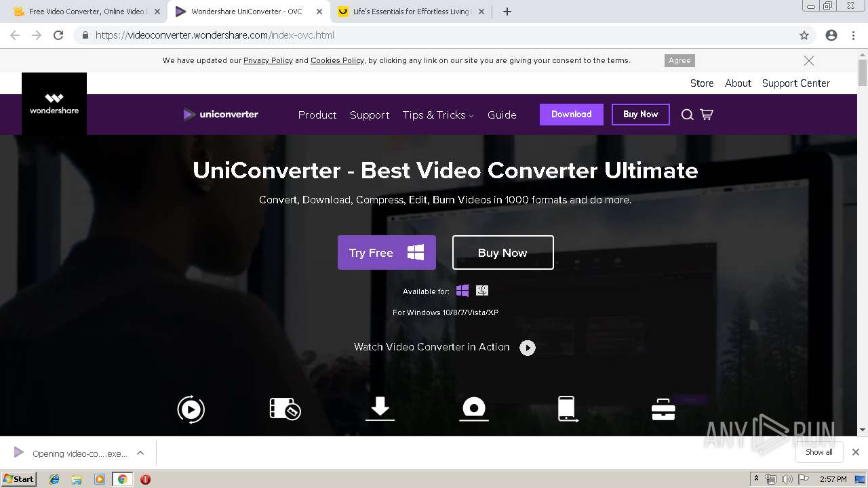Click the browser forward arrow
The height and width of the screenshot is (488, 868).
click(37, 35)
